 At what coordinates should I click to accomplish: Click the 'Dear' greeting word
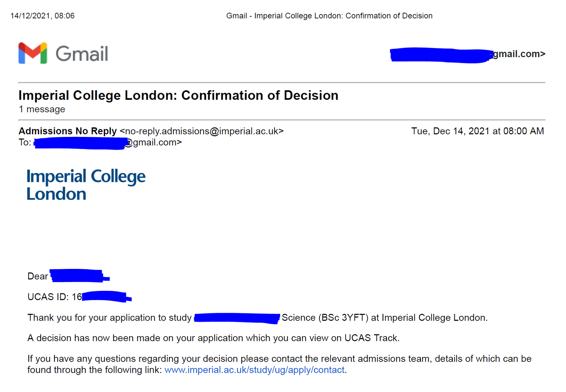coord(37,276)
